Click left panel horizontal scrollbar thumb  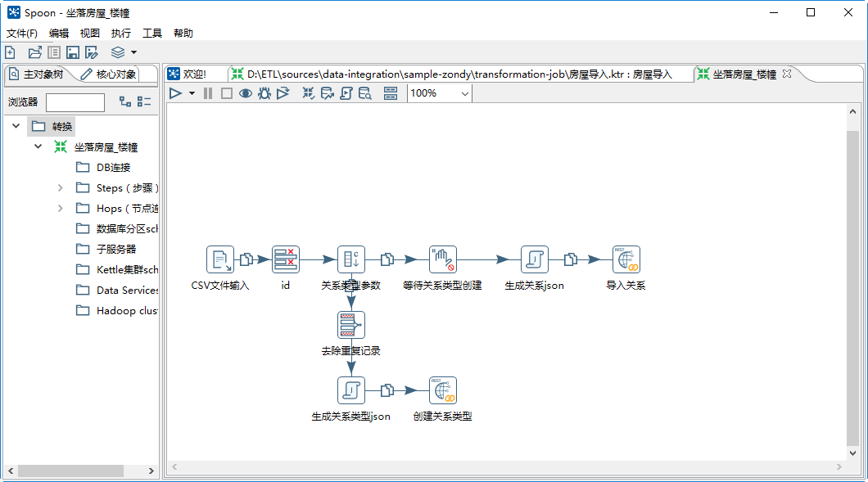pos(70,471)
